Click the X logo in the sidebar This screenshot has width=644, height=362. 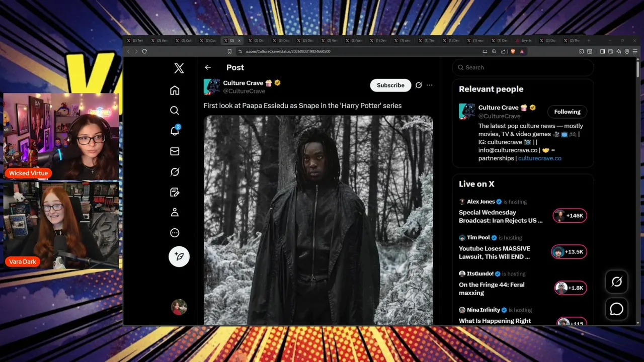[x=179, y=68]
